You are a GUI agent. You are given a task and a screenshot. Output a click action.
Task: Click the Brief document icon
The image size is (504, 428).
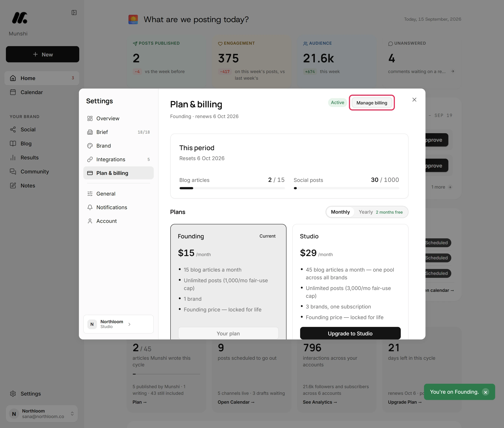[x=90, y=132]
